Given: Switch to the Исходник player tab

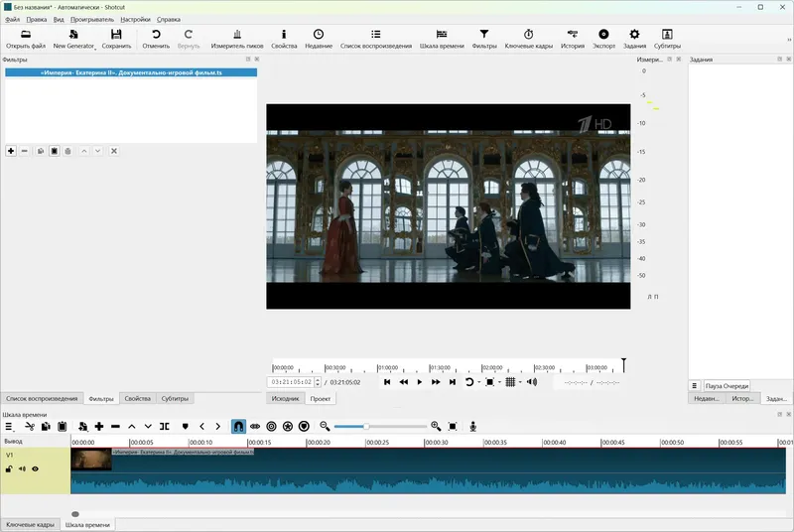Looking at the screenshot, I should 286,398.
